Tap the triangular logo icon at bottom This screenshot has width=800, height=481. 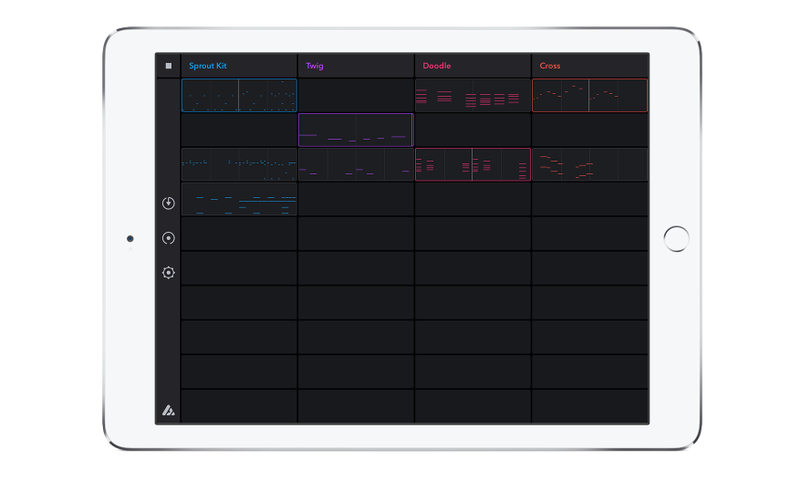pos(168,410)
